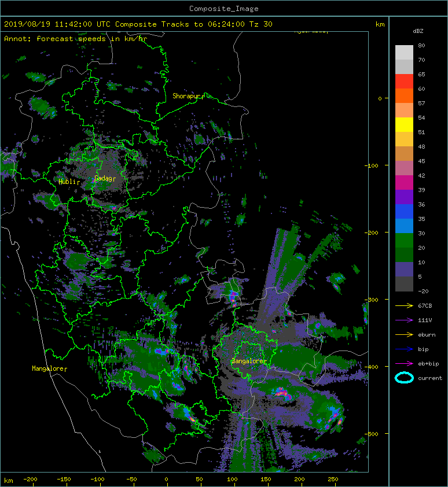448x487 pixels.
Task: Click the 80 value on dBZ scale
Action: pos(421,45)
